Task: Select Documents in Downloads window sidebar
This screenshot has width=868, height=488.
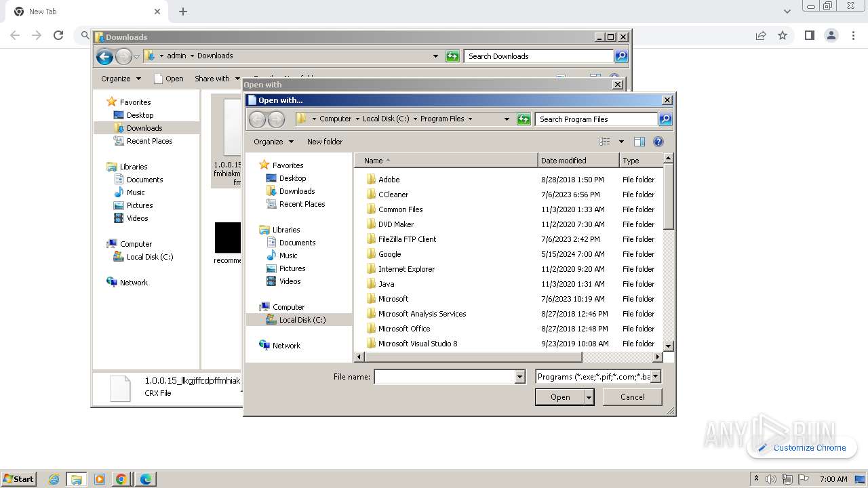Action: coord(144,180)
